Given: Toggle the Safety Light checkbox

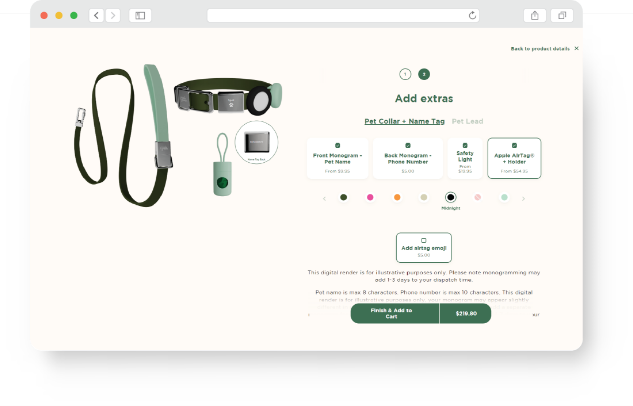Looking at the screenshot, I should (x=465, y=145).
